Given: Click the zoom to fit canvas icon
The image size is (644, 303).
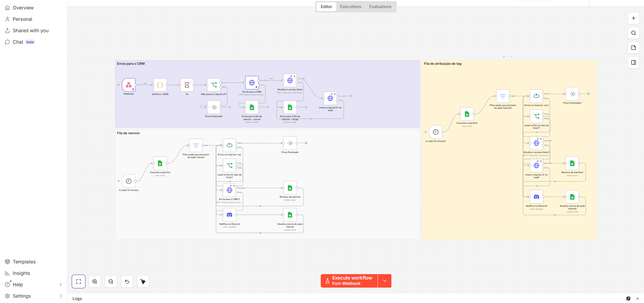Looking at the screenshot, I should (x=79, y=282).
